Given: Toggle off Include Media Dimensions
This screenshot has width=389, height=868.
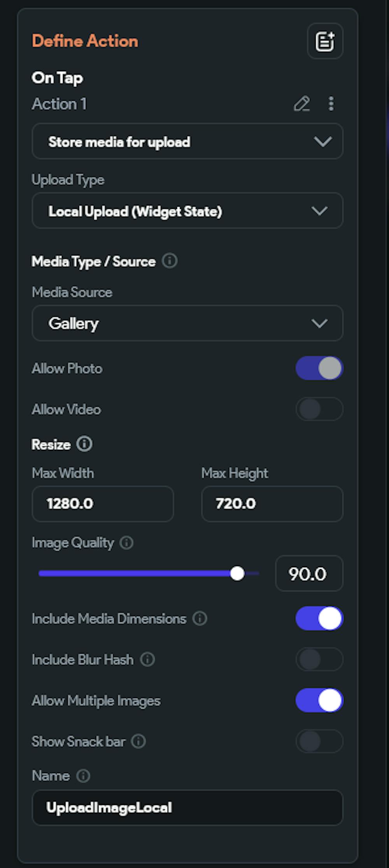Looking at the screenshot, I should [319, 618].
